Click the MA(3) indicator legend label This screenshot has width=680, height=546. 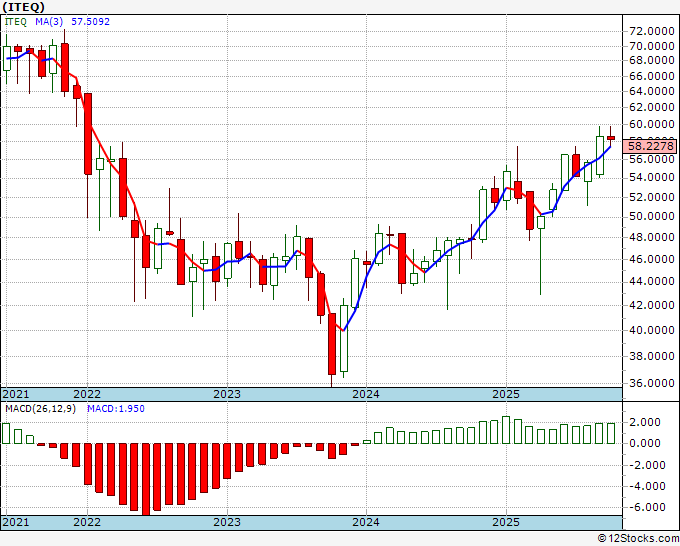tap(49, 21)
